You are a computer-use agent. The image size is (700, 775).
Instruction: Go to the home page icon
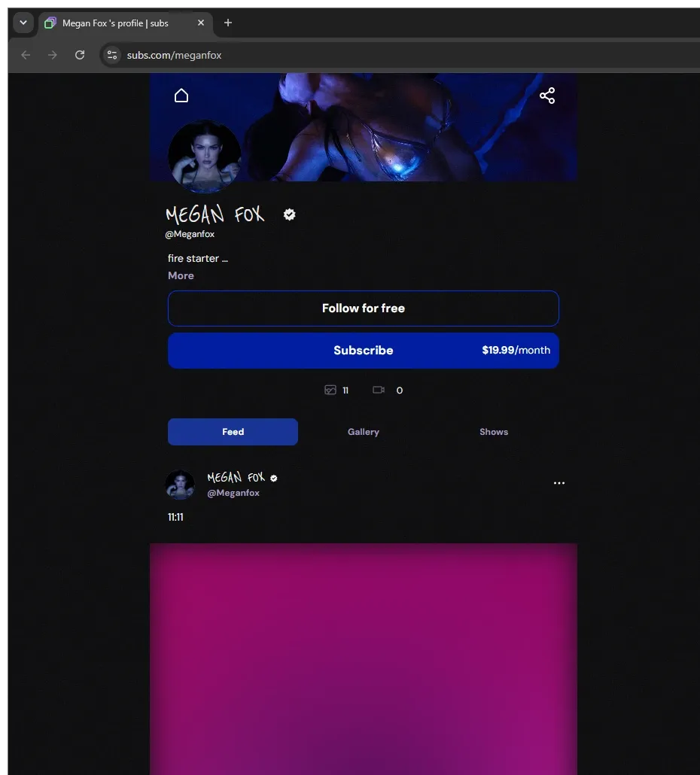click(181, 96)
